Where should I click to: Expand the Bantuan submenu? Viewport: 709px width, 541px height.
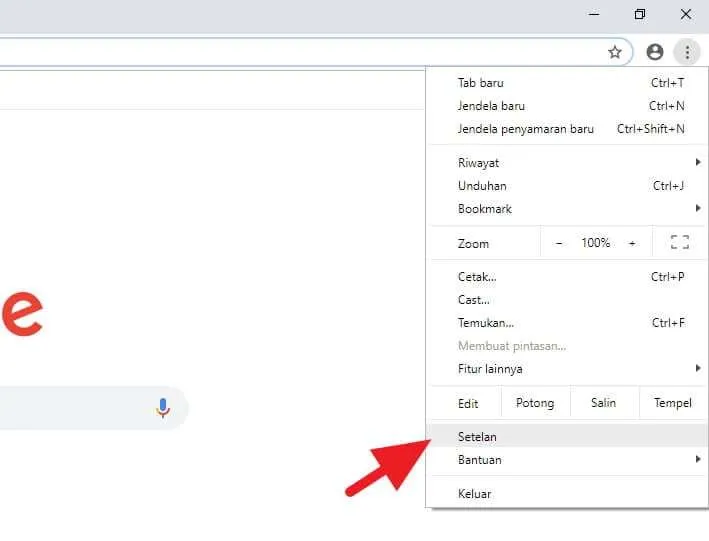click(567, 460)
